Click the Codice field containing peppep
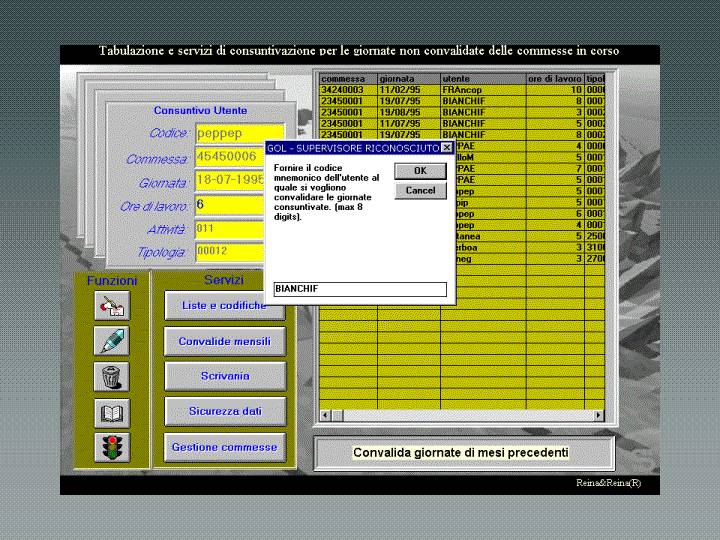The image size is (720, 540). coord(239,133)
